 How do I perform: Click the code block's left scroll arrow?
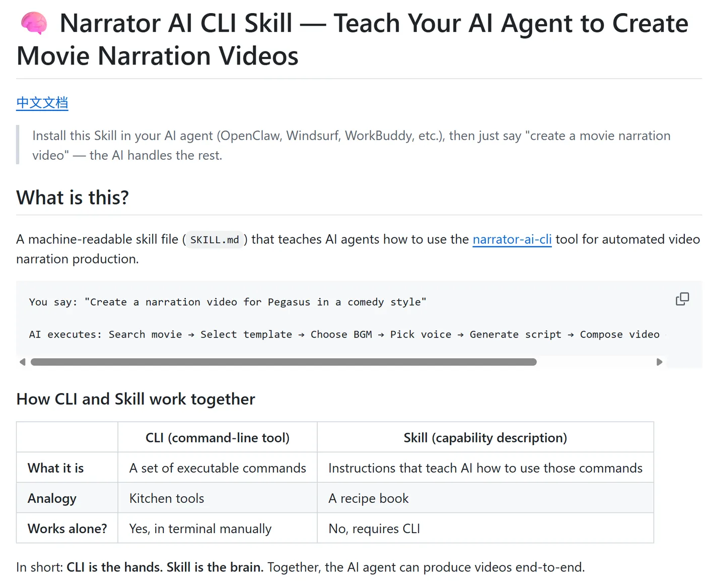click(22, 362)
